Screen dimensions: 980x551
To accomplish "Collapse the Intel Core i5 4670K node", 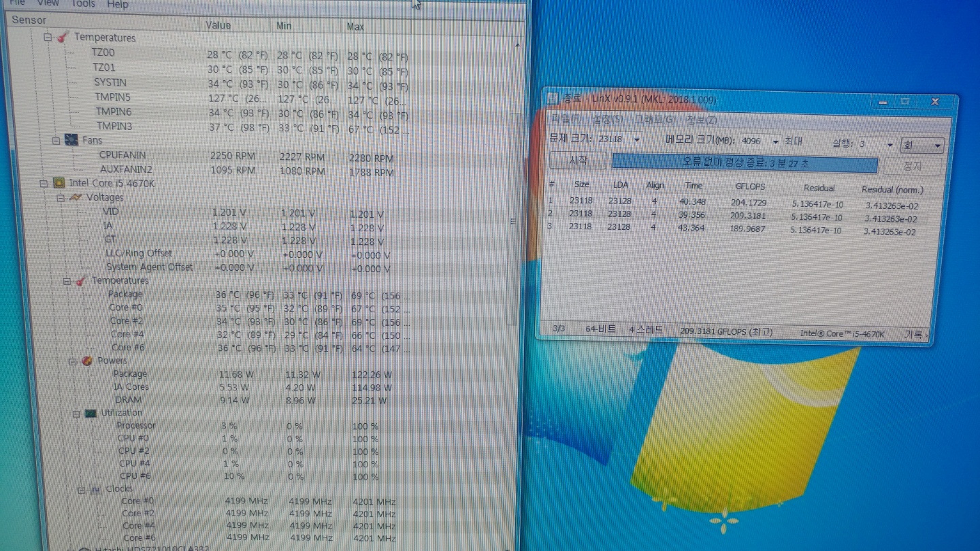I will [44, 184].
